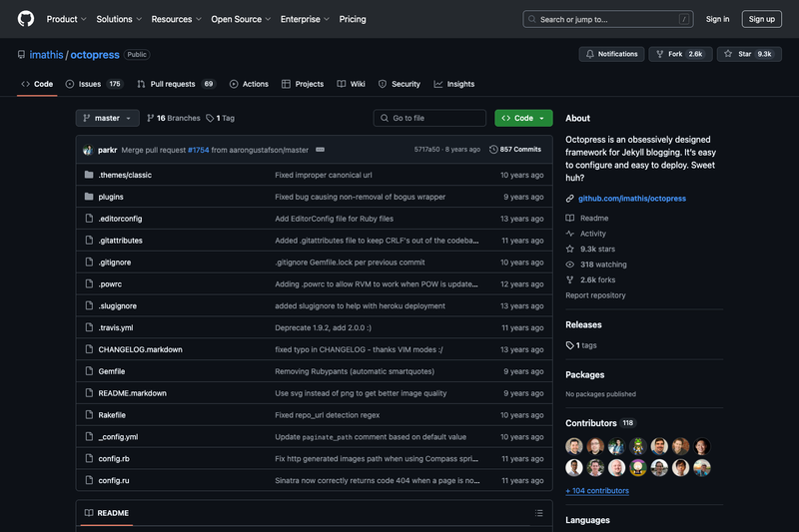Click the .gitignore file icon
The image size is (799, 532).
pos(89,263)
